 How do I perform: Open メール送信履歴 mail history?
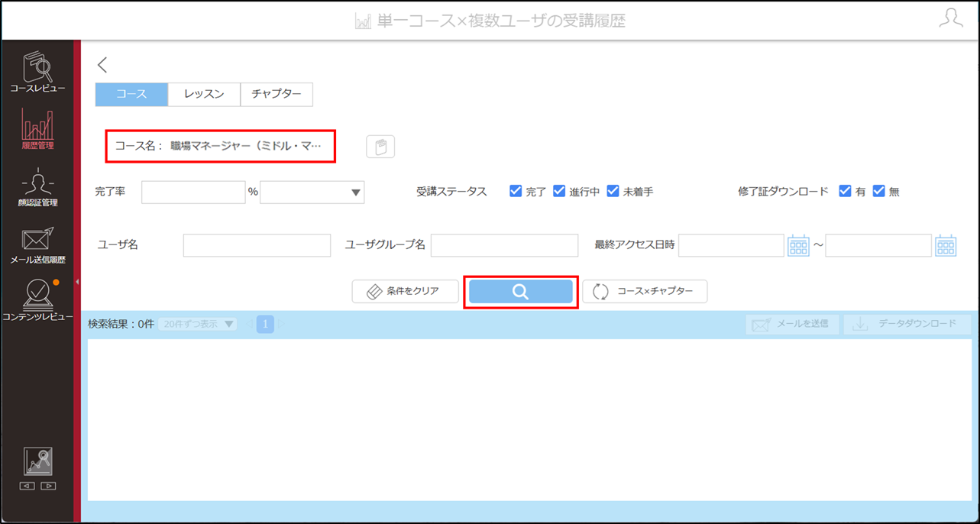point(37,244)
